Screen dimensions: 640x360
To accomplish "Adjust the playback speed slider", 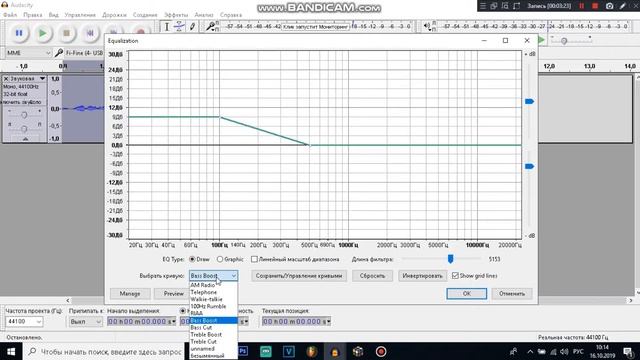I will 564,41.
